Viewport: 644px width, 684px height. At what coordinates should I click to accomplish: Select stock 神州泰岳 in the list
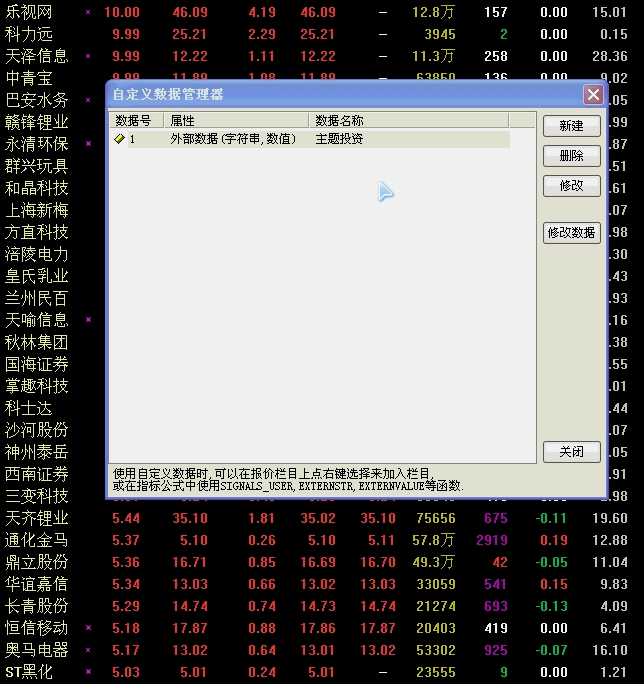click(x=37, y=452)
